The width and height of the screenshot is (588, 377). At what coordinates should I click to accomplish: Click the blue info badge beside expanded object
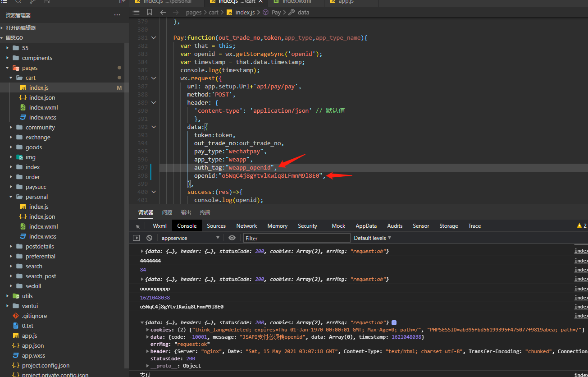tap(394, 322)
